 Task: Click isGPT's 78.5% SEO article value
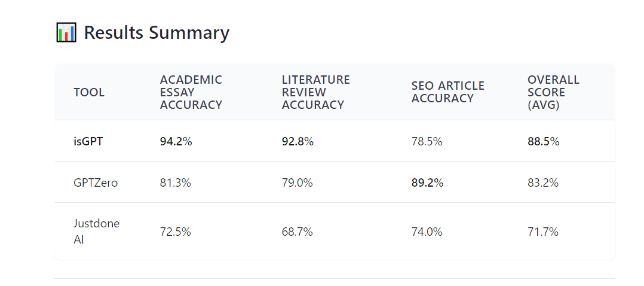(427, 141)
